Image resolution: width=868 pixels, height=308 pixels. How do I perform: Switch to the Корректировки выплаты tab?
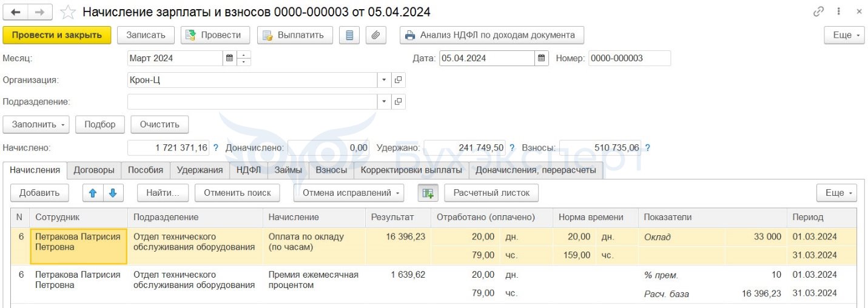pos(411,170)
